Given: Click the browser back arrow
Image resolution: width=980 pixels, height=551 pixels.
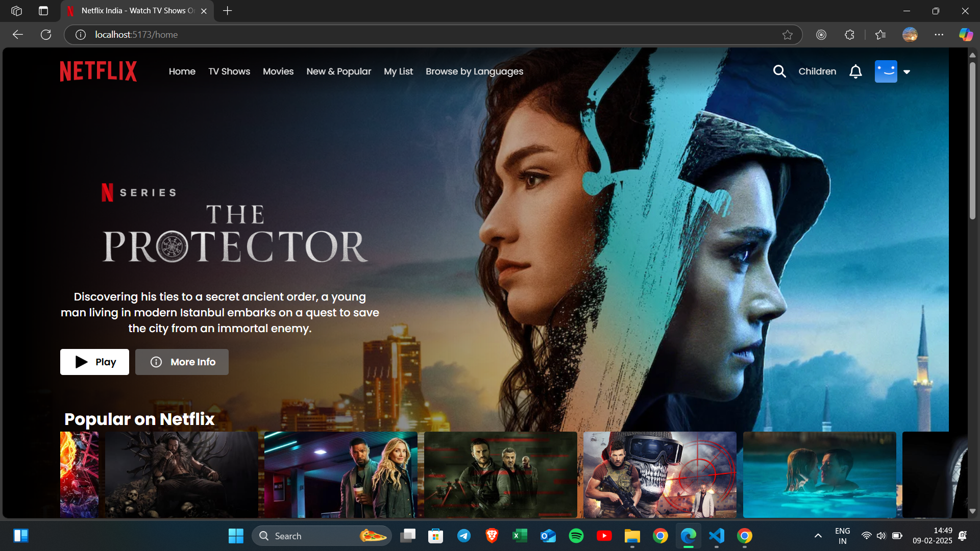Looking at the screenshot, I should [x=18, y=35].
